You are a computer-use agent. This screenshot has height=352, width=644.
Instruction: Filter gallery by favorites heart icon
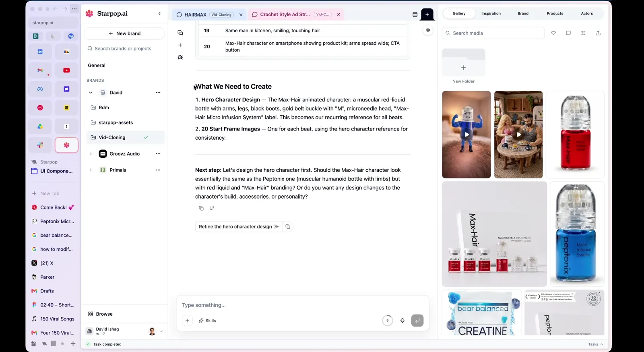553,33
